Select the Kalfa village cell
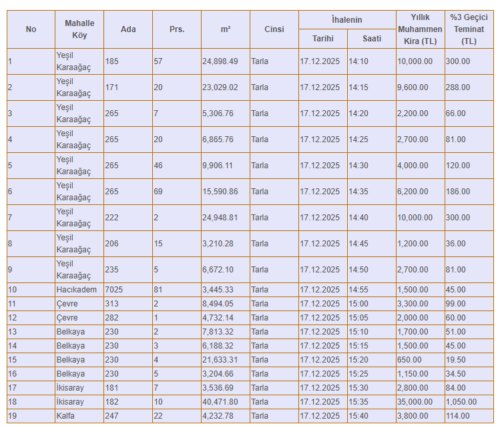Viewport: 504px width, 428px height. click(x=79, y=416)
